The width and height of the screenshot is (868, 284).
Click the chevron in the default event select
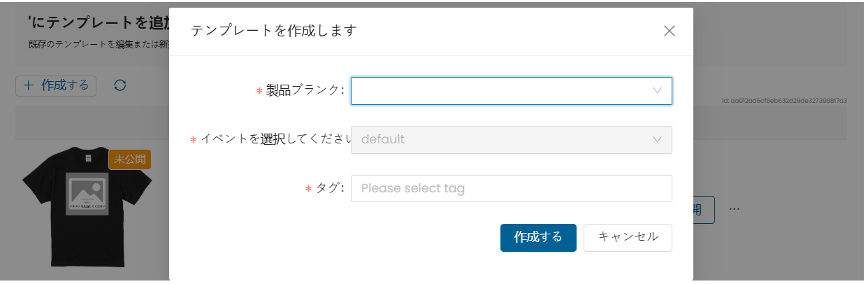pos(657,139)
